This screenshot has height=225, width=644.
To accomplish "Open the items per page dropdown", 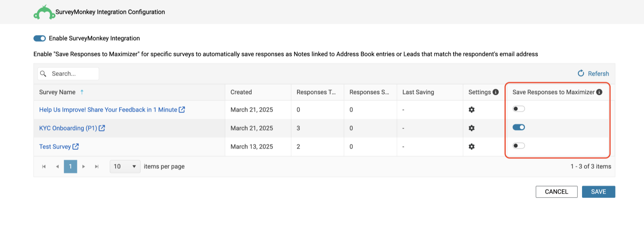I will coord(125,166).
